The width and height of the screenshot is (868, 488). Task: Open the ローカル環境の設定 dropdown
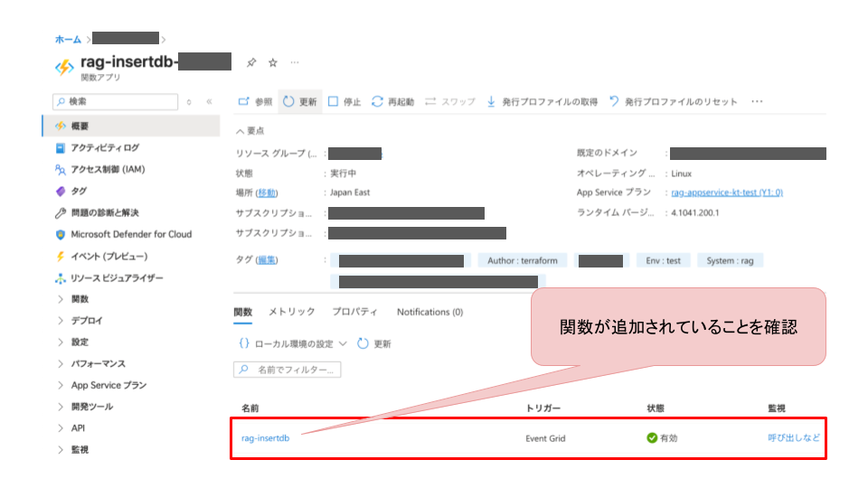[293, 343]
